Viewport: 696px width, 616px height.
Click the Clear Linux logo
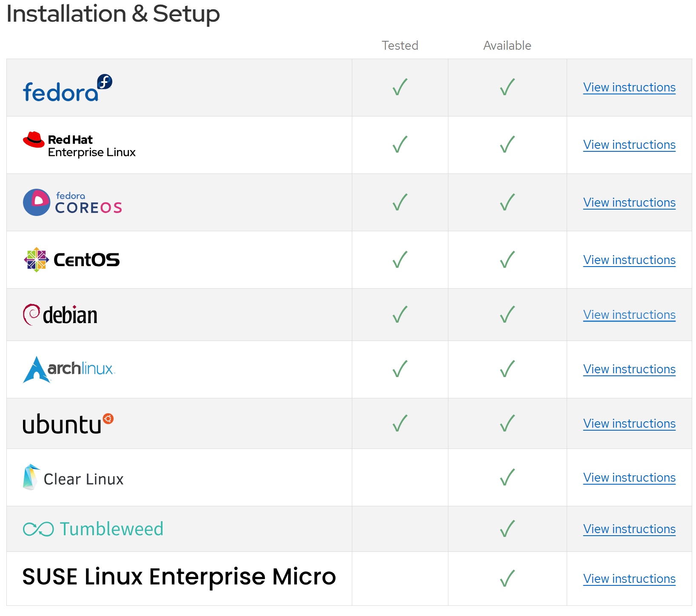(73, 478)
